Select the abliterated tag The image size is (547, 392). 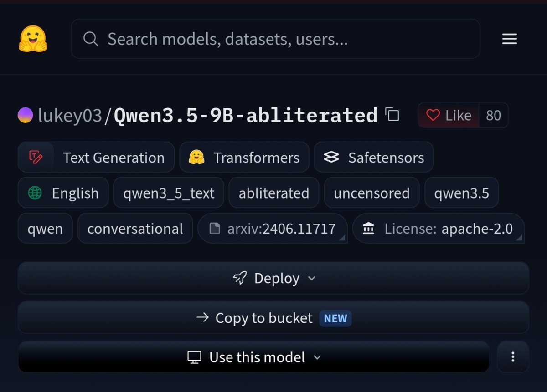[x=274, y=193]
